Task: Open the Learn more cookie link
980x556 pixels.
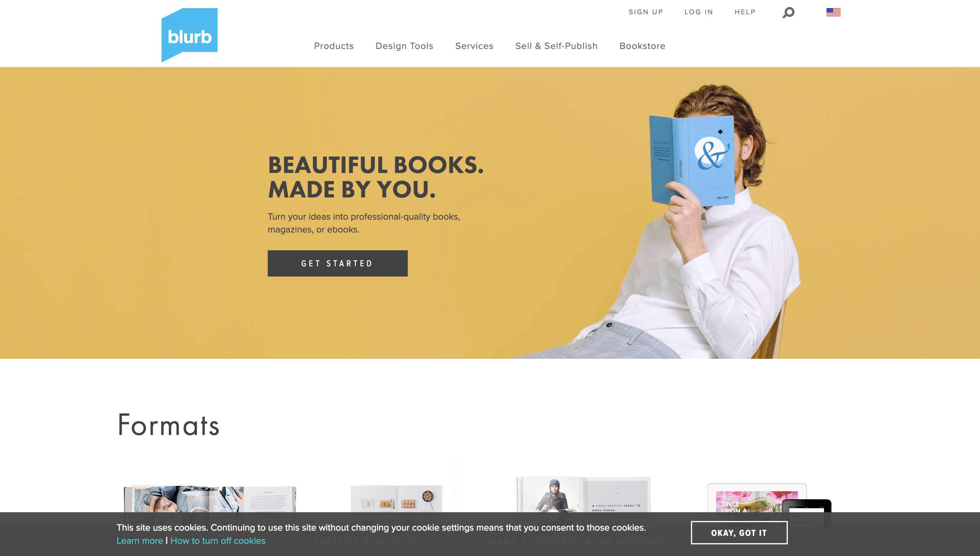Action: coord(140,541)
